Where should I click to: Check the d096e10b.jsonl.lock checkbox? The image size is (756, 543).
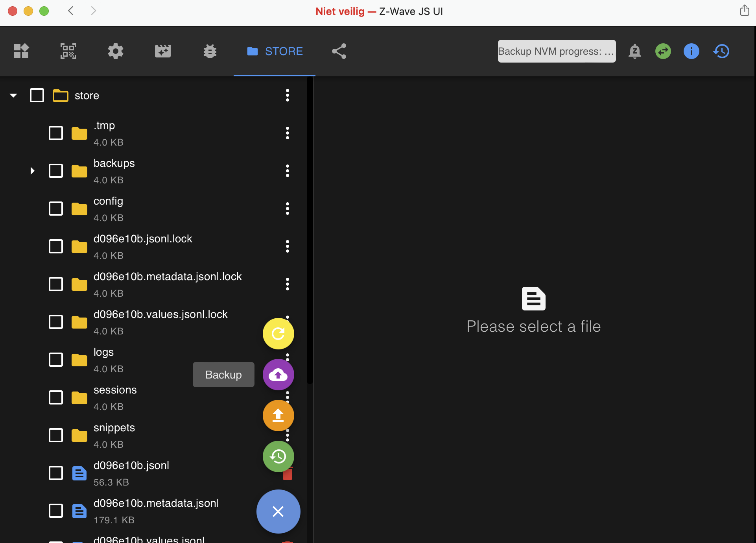(x=56, y=246)
